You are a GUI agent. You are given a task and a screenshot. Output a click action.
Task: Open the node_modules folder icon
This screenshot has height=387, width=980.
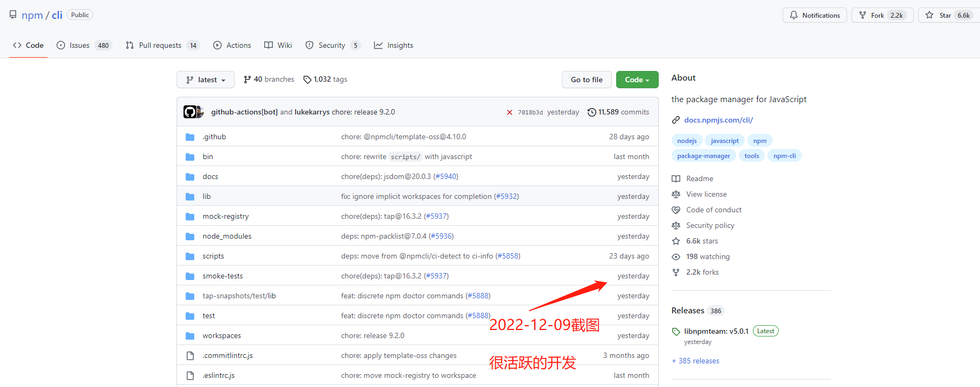point(190,236)
